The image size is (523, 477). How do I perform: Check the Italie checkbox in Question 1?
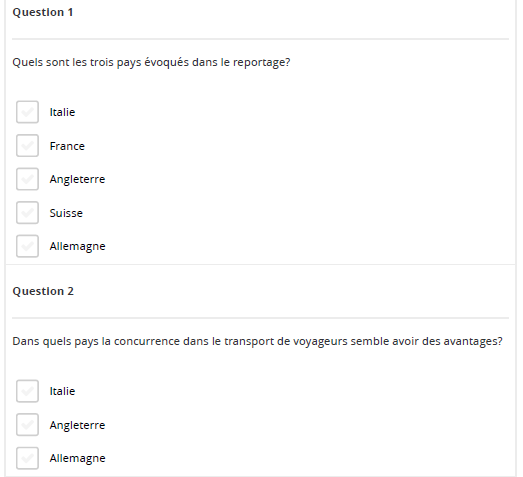click(x=27, y=112)
